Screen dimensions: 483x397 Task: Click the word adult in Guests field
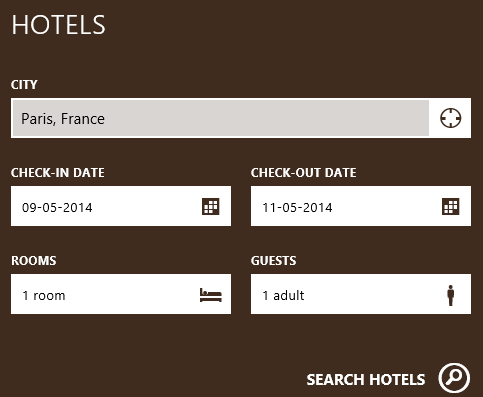pos(289,295)
